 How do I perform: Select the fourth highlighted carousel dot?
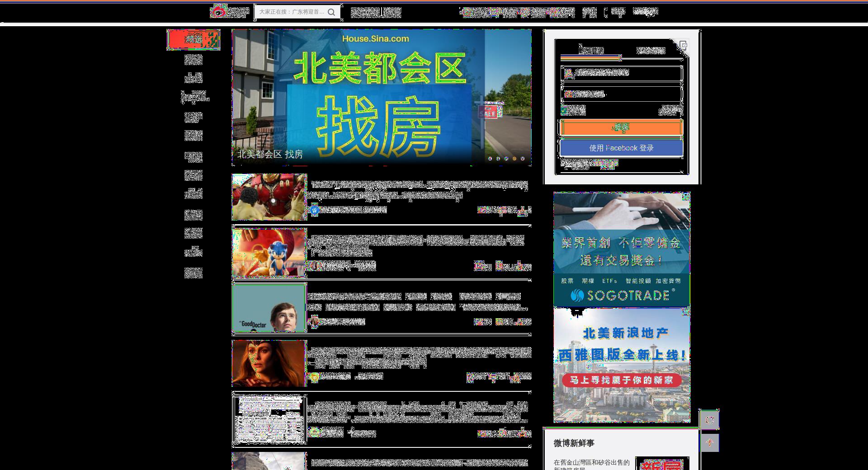[514, 159]
